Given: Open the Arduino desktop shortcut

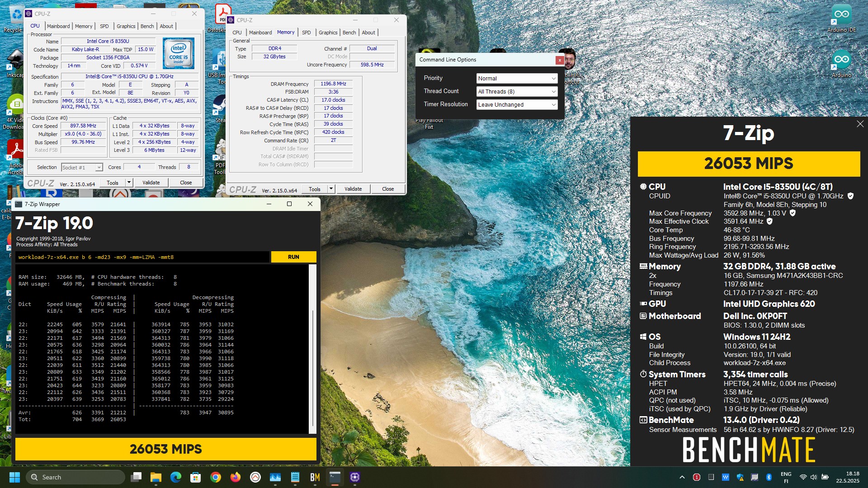Looking at the screenshot, I should [x=841, y=64].
